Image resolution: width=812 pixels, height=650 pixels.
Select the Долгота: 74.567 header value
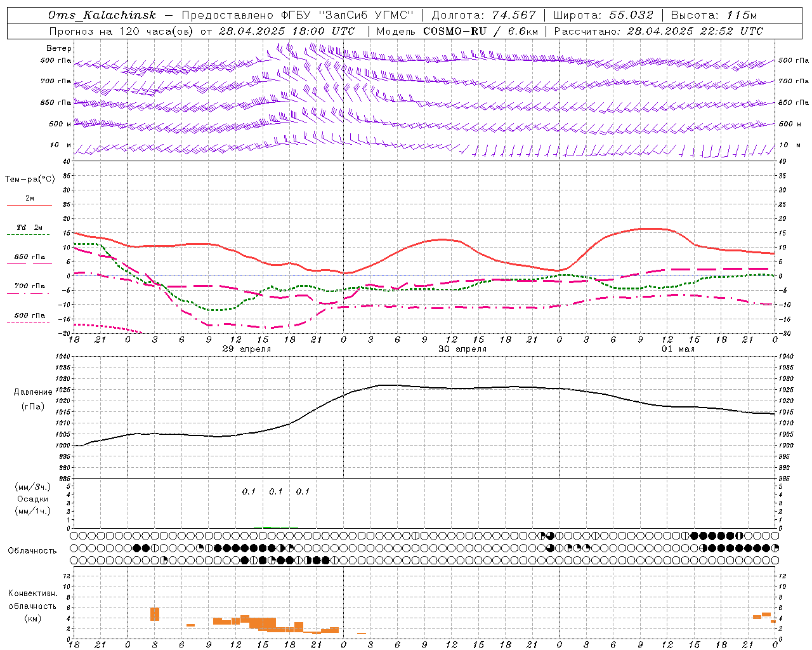tap(483, 15)
